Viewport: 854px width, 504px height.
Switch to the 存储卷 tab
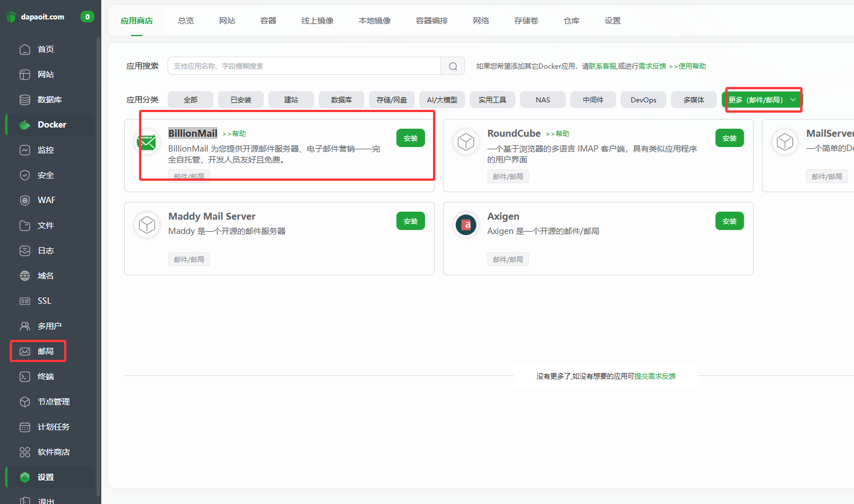526,20
